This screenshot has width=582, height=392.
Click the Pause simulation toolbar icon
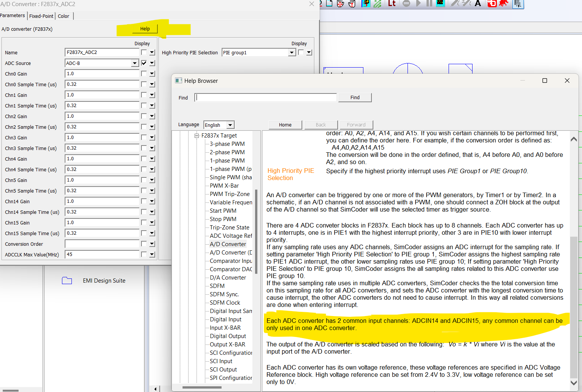[429, 3]
